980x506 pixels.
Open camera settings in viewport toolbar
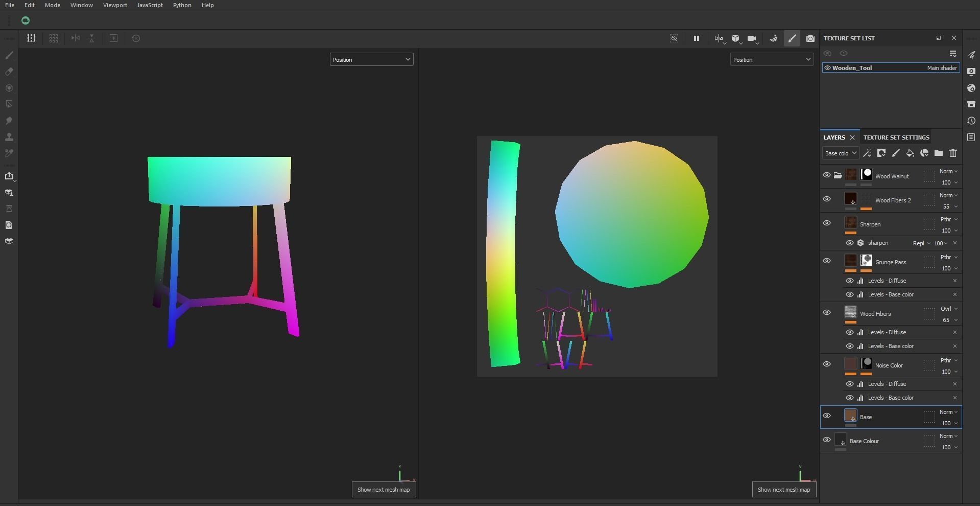click(x=752, y=38)
